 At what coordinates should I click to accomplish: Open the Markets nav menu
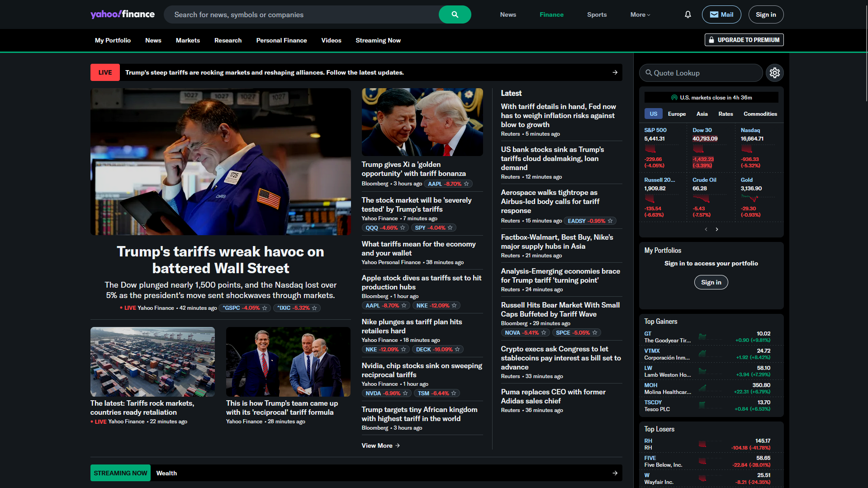pos(188,40)
